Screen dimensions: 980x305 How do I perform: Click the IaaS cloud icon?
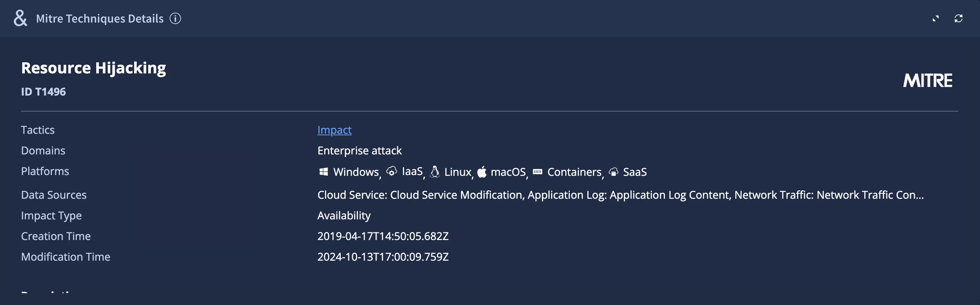[391, 171]
